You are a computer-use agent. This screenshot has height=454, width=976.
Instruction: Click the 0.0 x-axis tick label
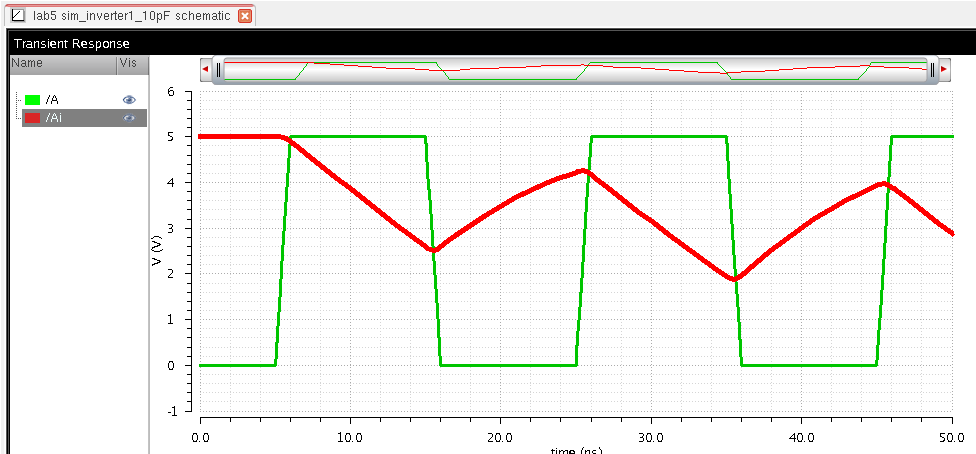[x=200, y=437]
